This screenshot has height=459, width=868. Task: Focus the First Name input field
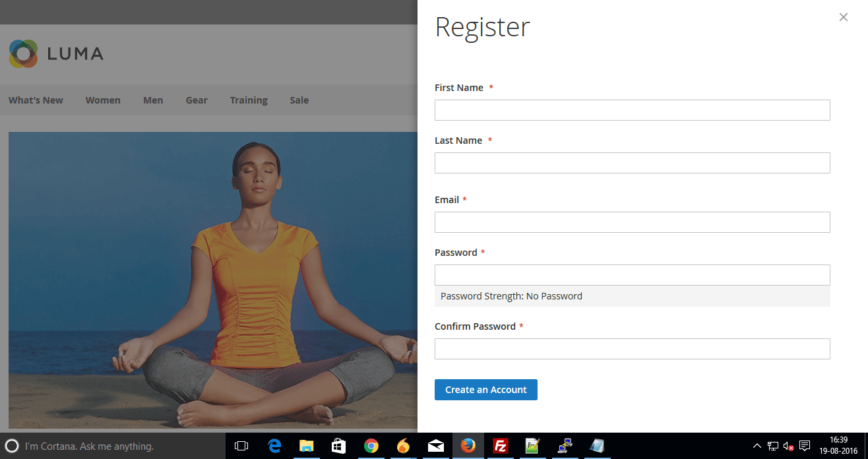(x=632, y=110)
